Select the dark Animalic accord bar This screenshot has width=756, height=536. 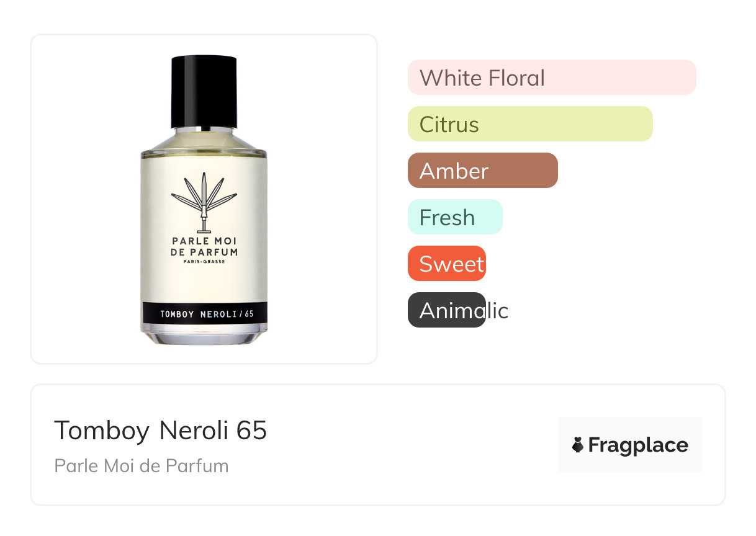coord(447,310)
